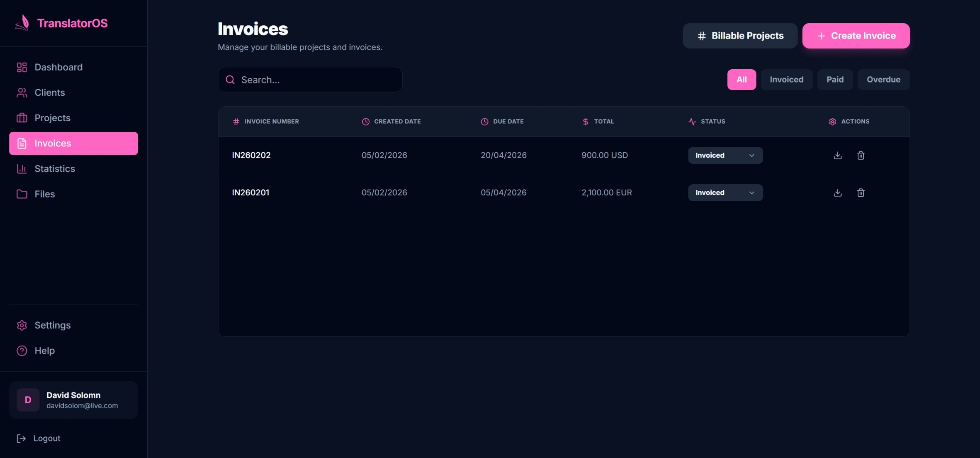Click the Search invoices field
Image resolution: width=980 pixels, height=458 pixels.
click(x=310, y=80)
